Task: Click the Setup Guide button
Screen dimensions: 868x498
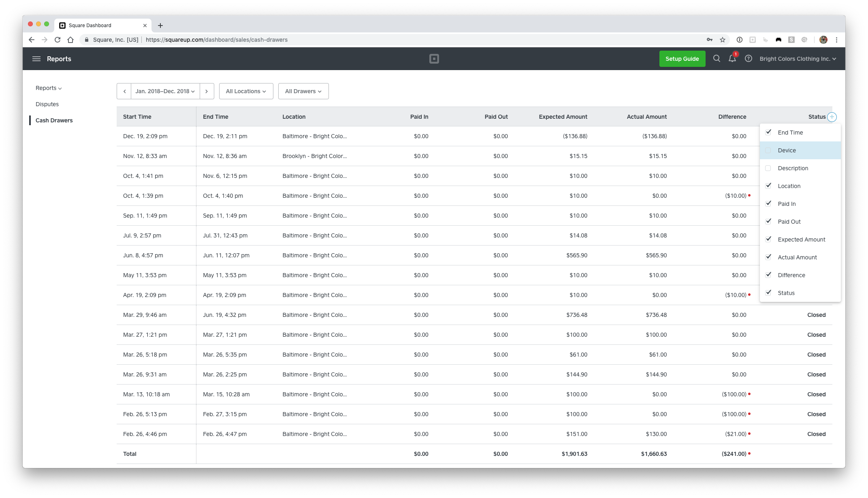Action: tap(682, 58)
